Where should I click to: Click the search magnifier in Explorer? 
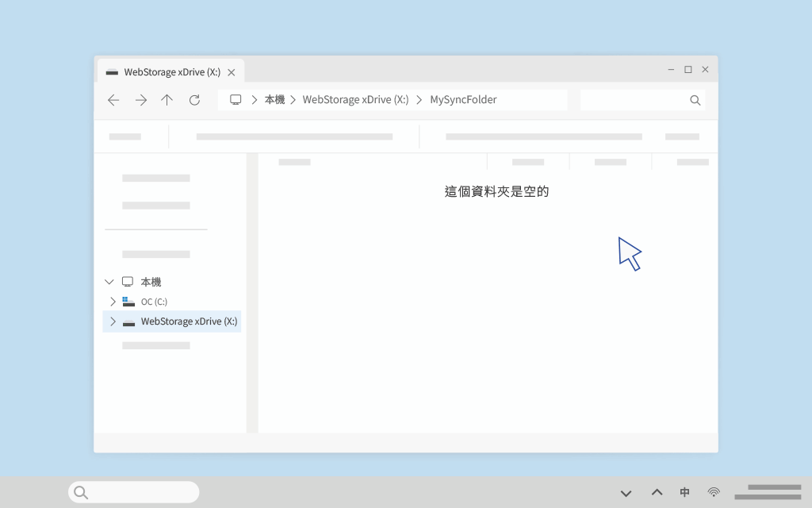[x=695, y=100]
